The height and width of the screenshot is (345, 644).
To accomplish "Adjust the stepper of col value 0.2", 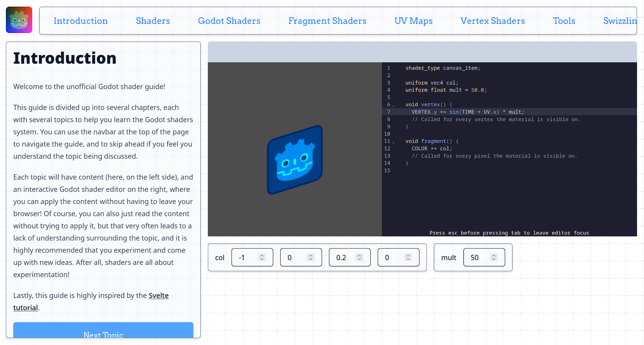I will 360,257.
